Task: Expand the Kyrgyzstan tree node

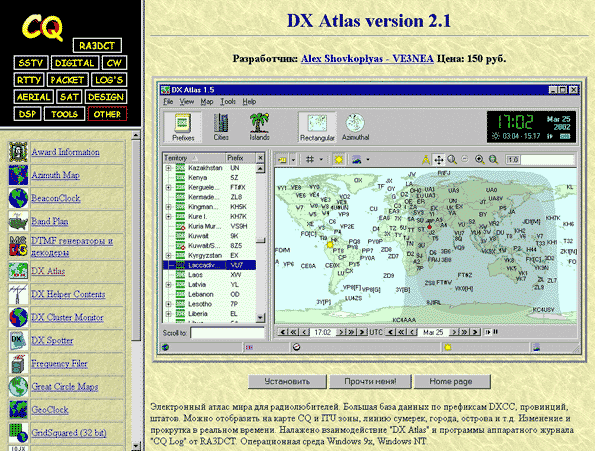Action: [x=168, y=255]
